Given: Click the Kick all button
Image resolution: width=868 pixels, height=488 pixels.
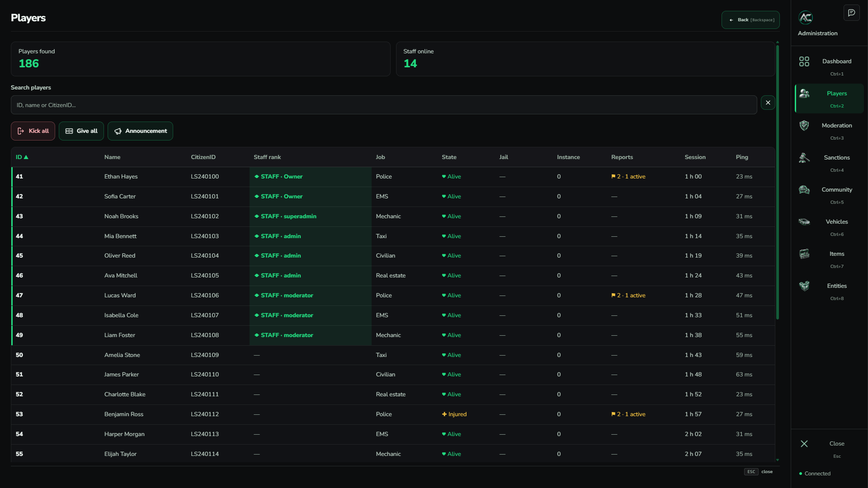Looking at the screenshot, I should point(33,131).
